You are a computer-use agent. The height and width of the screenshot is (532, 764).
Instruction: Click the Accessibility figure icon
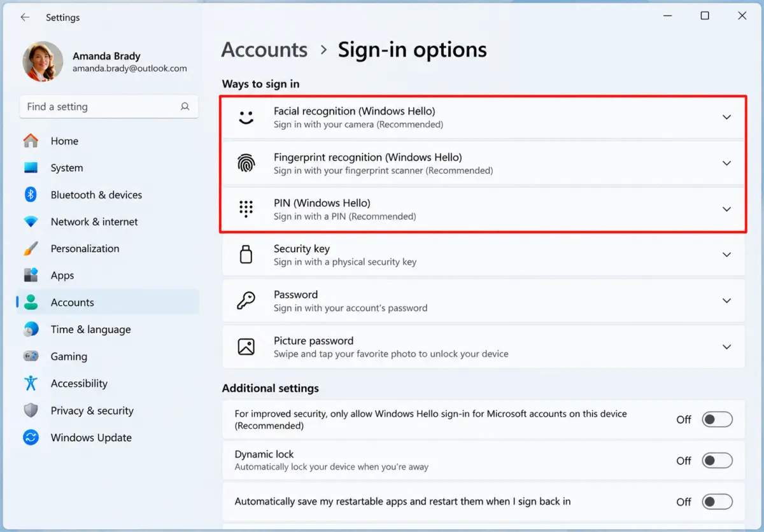pyautogui.click(x=31, y=383)
